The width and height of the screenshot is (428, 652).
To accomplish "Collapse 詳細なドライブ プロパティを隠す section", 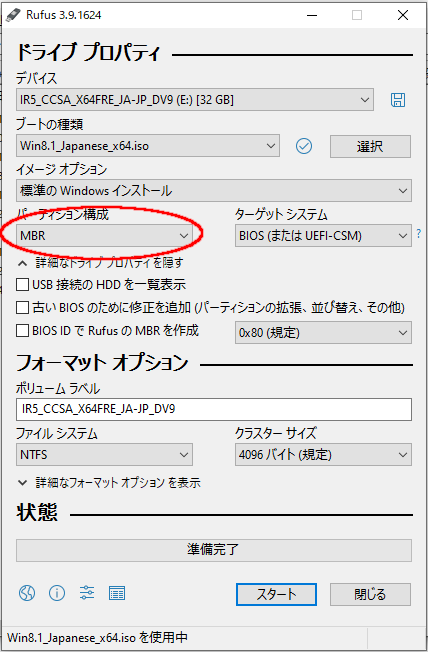I will (100, 263).
